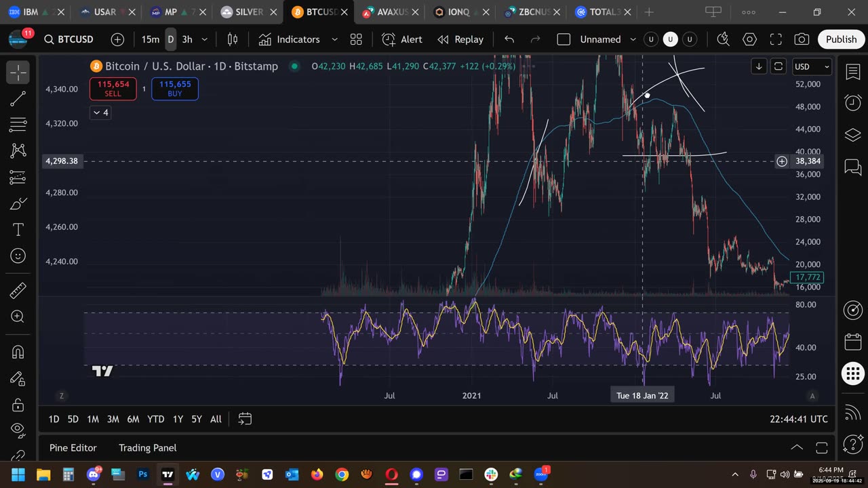Select the text annotation tool
The image size is (868, 488).
click(x=18, y=230)
